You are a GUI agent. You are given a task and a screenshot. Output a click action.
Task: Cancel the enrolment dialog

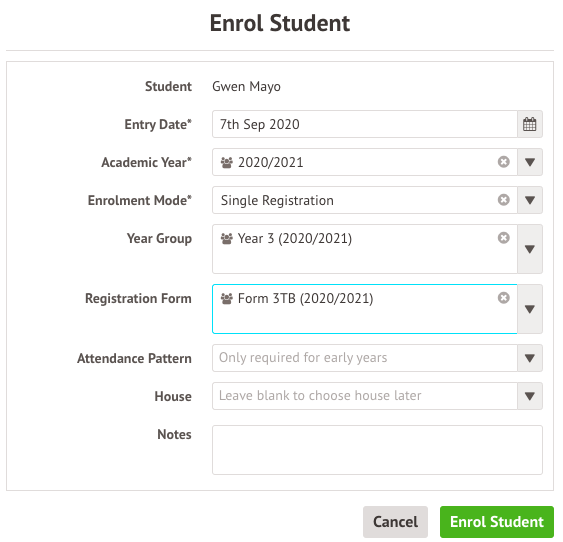[395, 522]
